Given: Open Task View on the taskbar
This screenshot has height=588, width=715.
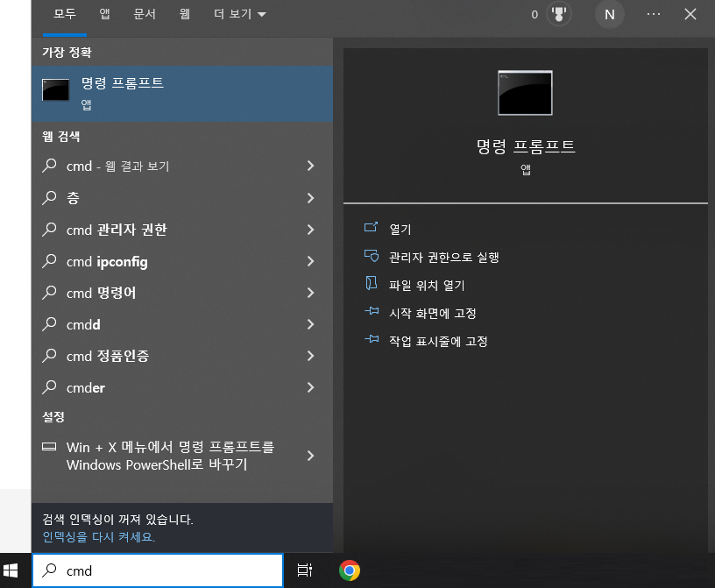Looking at the screenshot, I should [305, 570].
